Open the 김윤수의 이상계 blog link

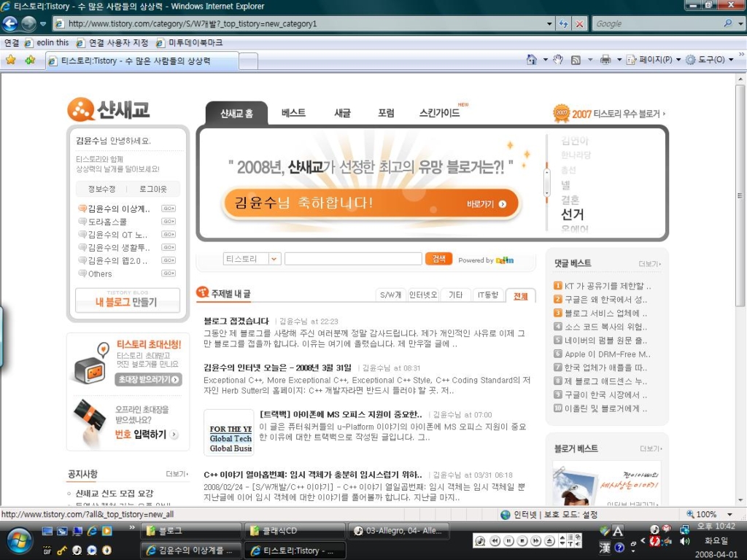pyautogui.click(x=119, y=209)
